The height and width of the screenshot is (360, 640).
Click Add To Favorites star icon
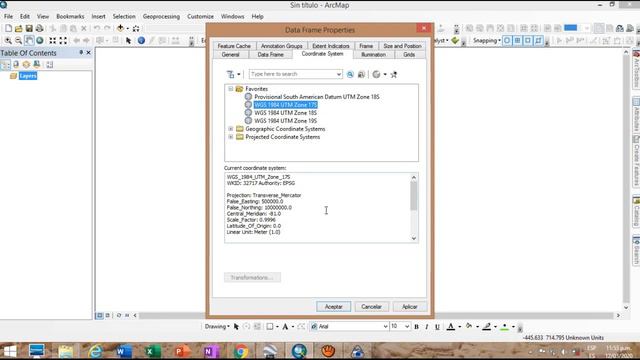[x=393, y=74]
